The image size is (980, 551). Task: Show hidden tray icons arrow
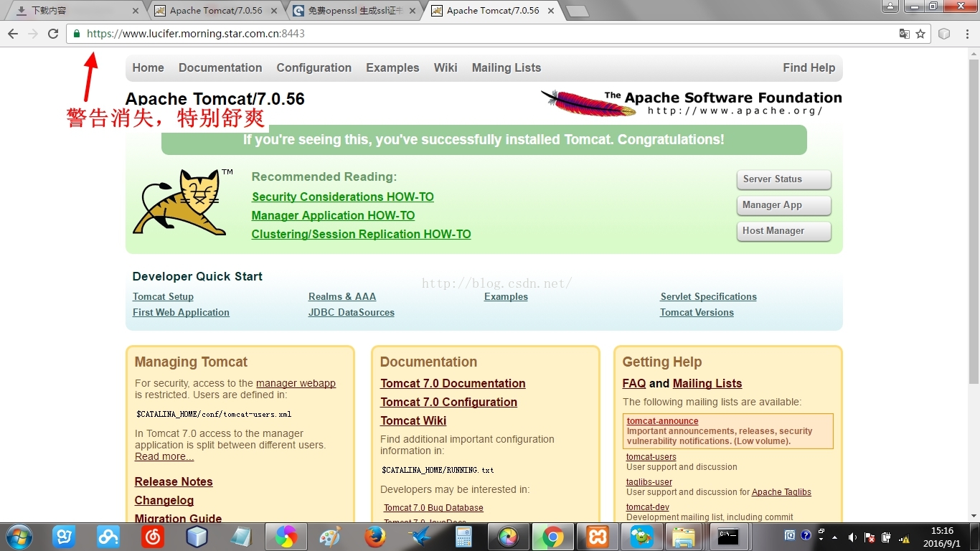pos(834,537)
